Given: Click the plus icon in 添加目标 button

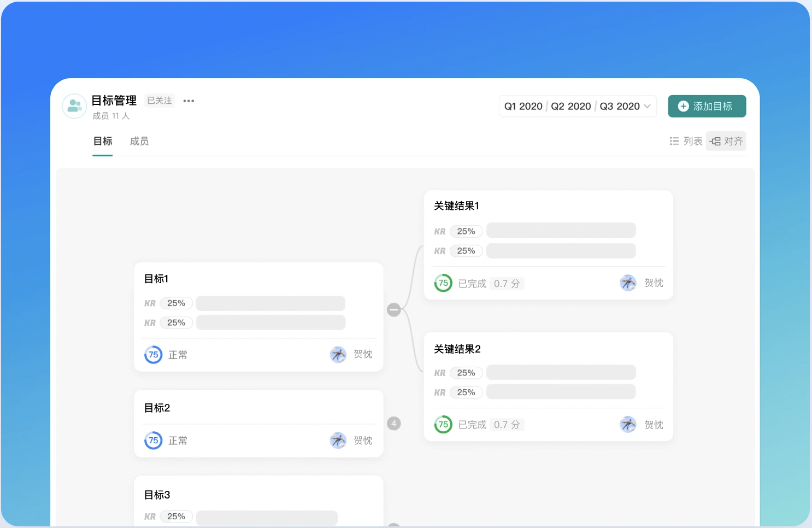Looking at the screenshot, I should (683, 106).
